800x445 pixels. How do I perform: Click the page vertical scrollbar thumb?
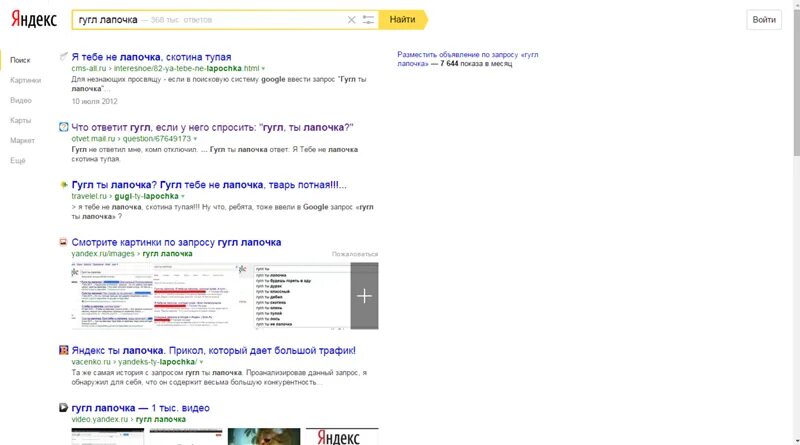(x=796, y=82)
